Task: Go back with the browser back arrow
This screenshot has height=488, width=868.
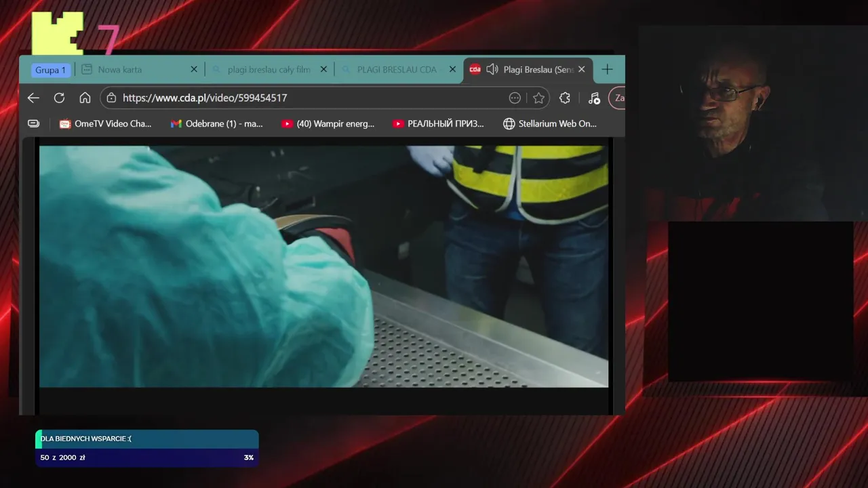Action: (x=33, y=98)
